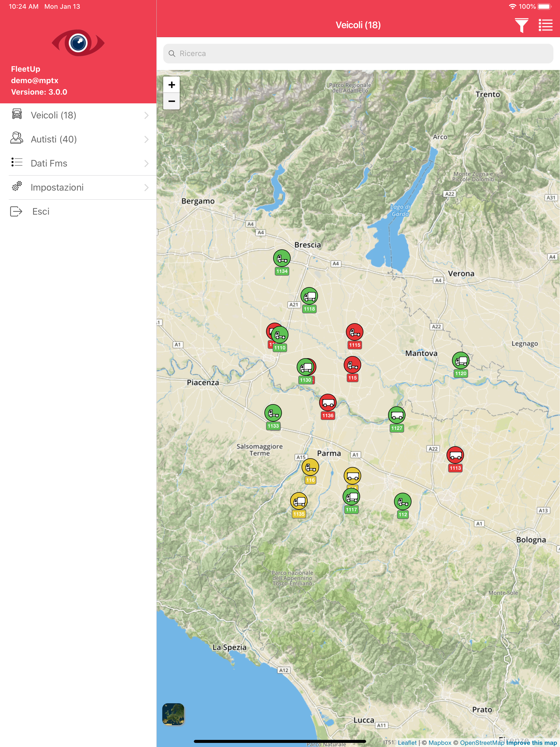Zoom out the map with minus
The height and width of the screenshot is (747, 560).
pos(171,101)
